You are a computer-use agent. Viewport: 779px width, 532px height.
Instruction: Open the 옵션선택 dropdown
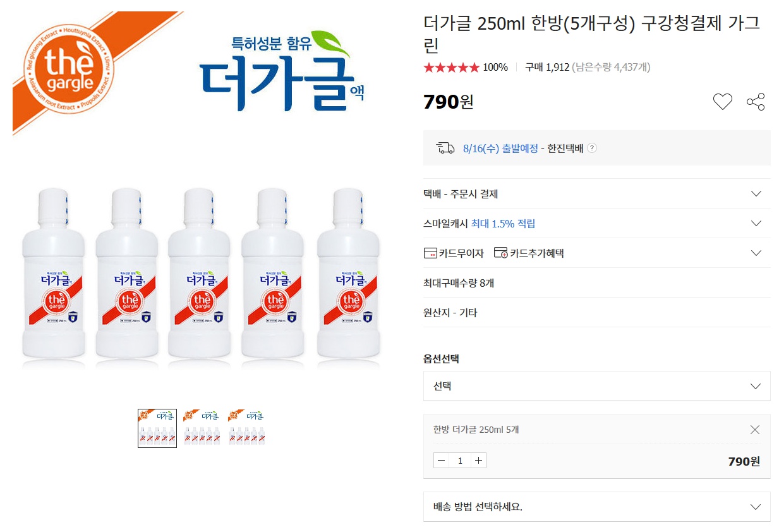pos(596,386)
